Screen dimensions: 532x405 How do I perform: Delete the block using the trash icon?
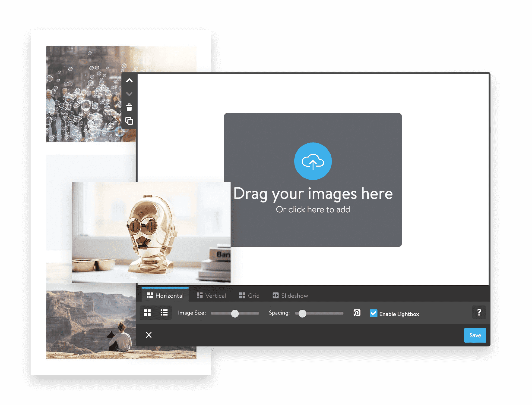(129, 107)
